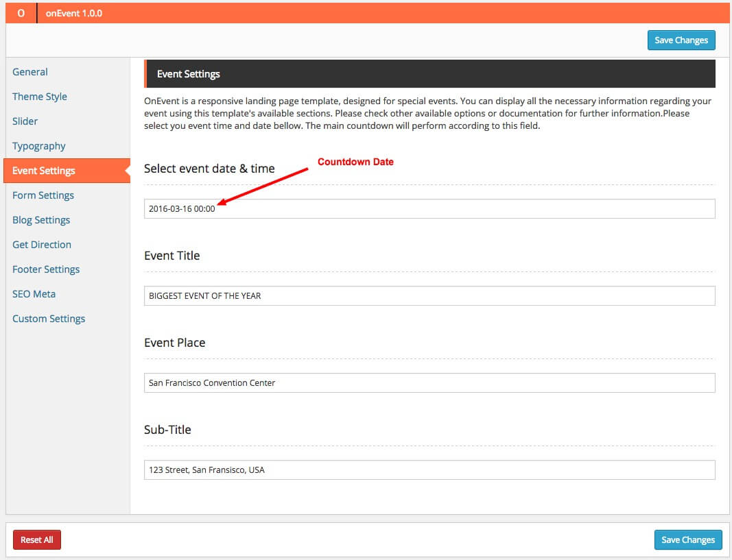This screenshot has width=732, height=560.
Task: Select the Sub-Title input field
Action: (429, 470)
